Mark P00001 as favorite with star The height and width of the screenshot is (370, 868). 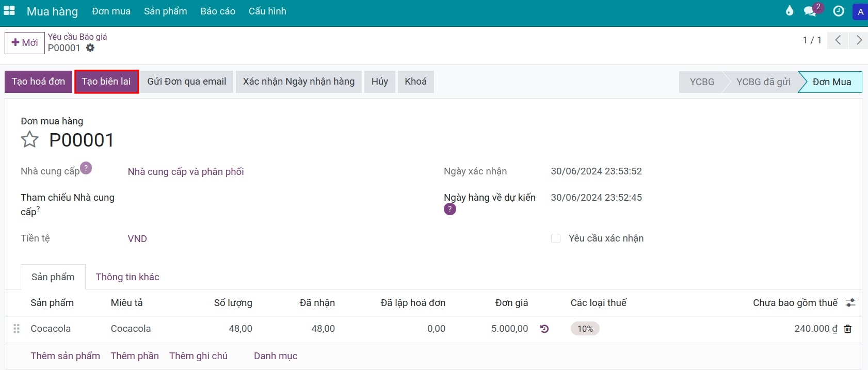(29, 140)
